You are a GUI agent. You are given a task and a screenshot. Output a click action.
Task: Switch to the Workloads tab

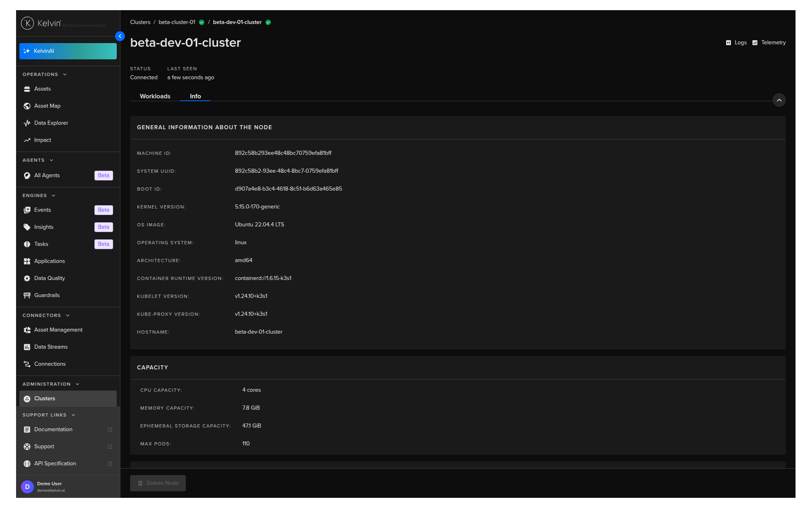click(x=155, y=96)
